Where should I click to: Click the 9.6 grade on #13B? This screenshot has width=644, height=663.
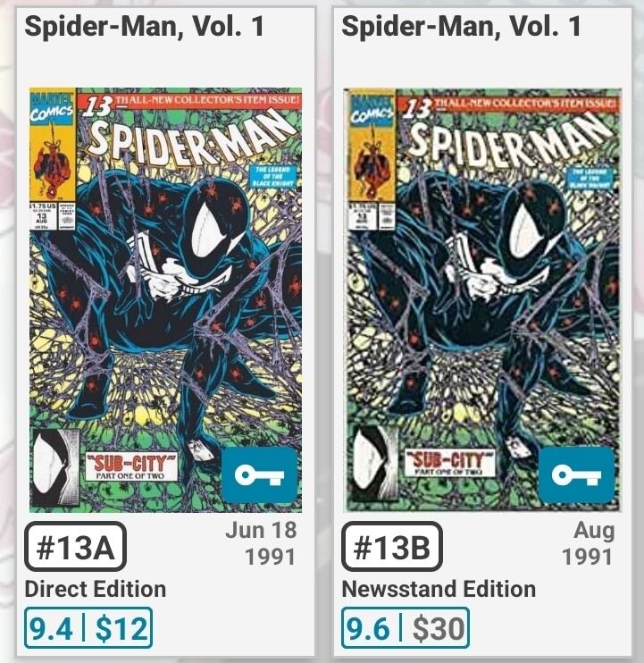368,628
